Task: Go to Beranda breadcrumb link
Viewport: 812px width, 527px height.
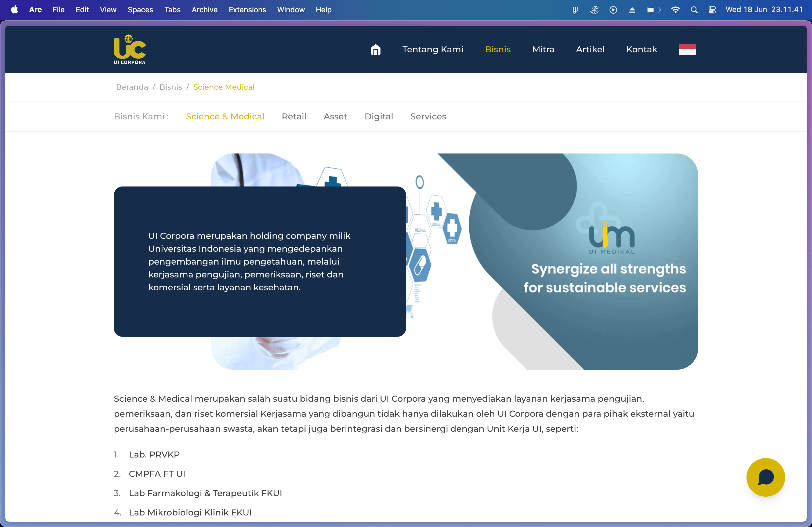Action: [x=132, y=87]
